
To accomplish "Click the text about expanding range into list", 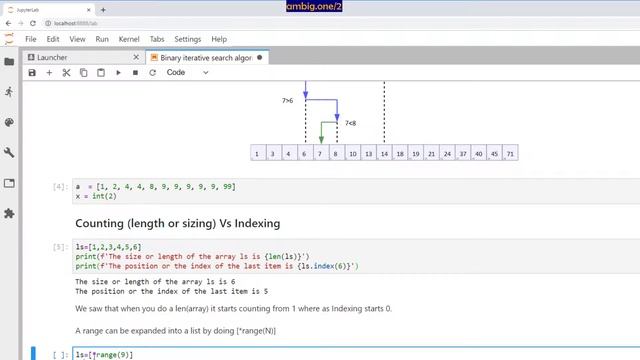I will tap(176, 331).
